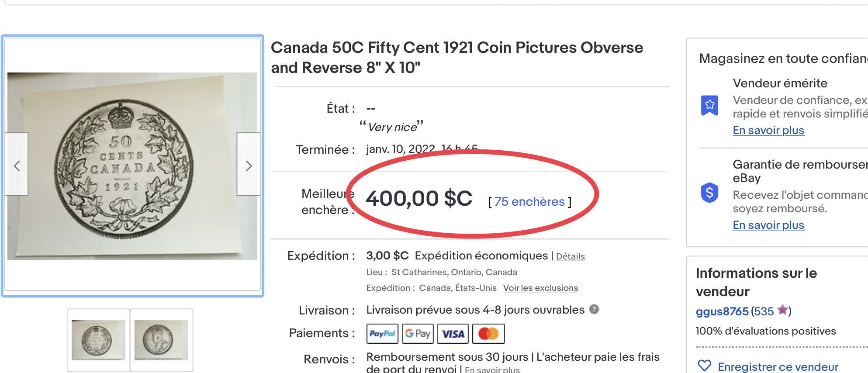Click the Google Pay payment icon
Image resolution: width=868 pixels, height=373 pixels.
(418, 334)
